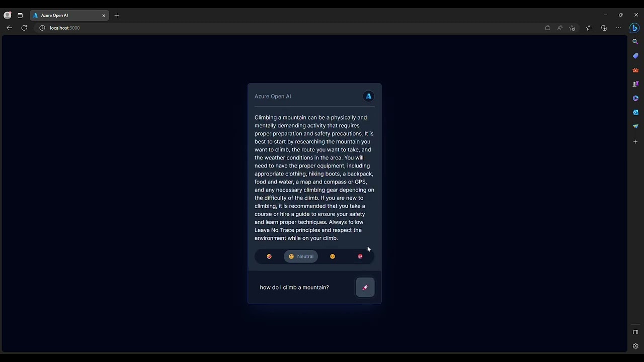Click the 'Azure Open AI' card title
Screen dimensions: 644x362
click(x=273, y=96)
